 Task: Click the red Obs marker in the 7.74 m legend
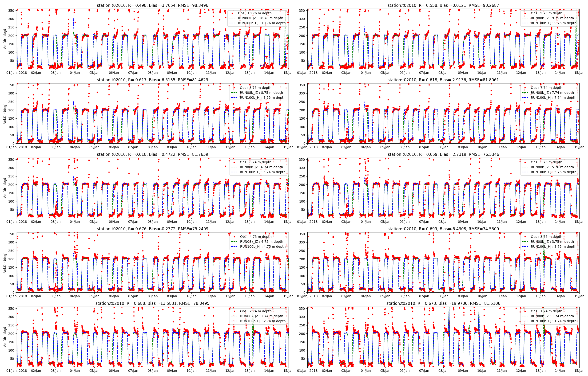525,88
